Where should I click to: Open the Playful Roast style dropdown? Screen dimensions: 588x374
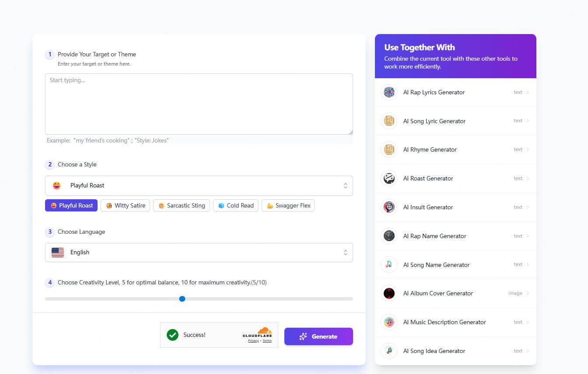click(x=199, y=186)
